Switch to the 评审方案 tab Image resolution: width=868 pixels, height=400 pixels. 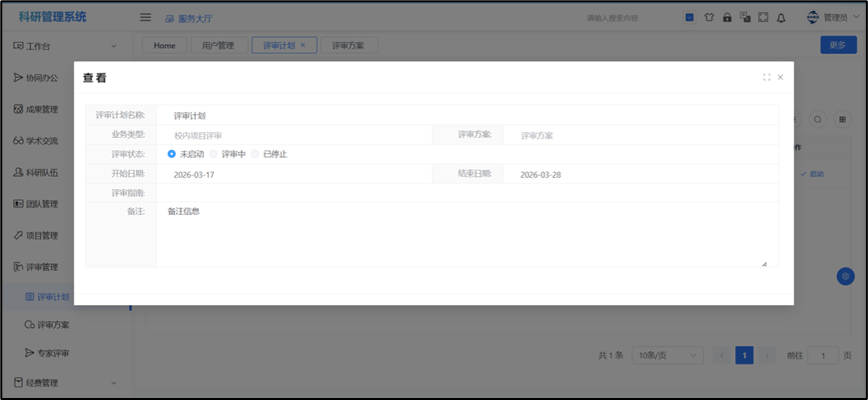coord(348,45)
